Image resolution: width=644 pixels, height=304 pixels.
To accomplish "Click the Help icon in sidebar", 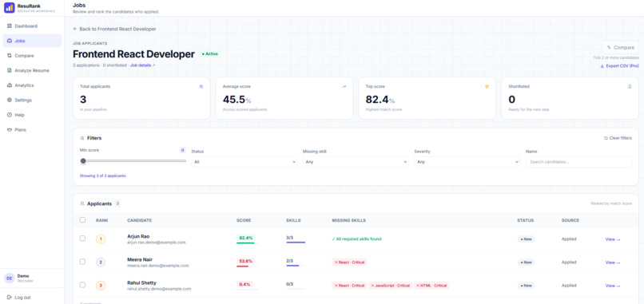I will pyautogui.click(x=10, y=115).
